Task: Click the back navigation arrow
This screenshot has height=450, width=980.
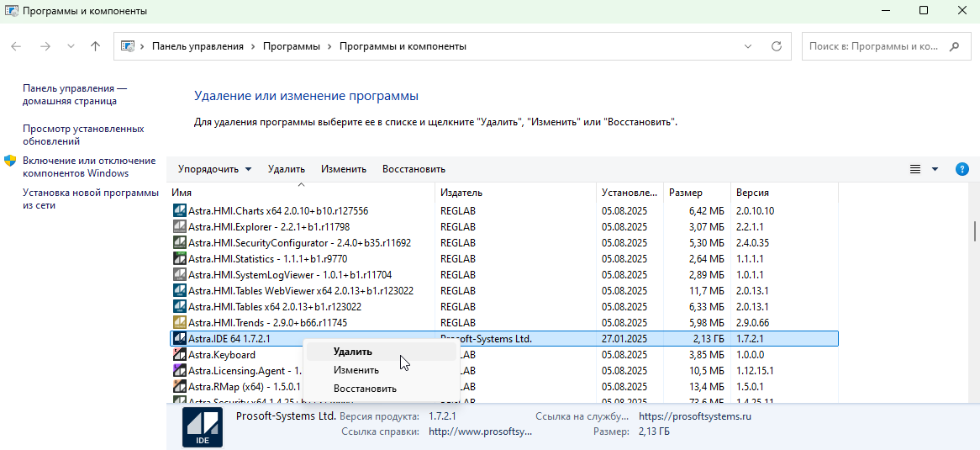Action: [x=17, y=47]
